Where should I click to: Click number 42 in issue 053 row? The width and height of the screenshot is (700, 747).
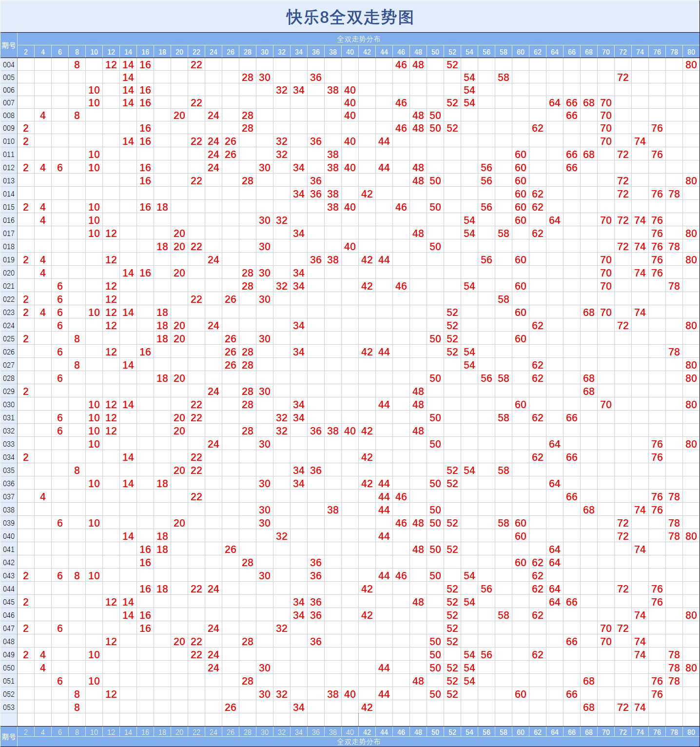367,707
